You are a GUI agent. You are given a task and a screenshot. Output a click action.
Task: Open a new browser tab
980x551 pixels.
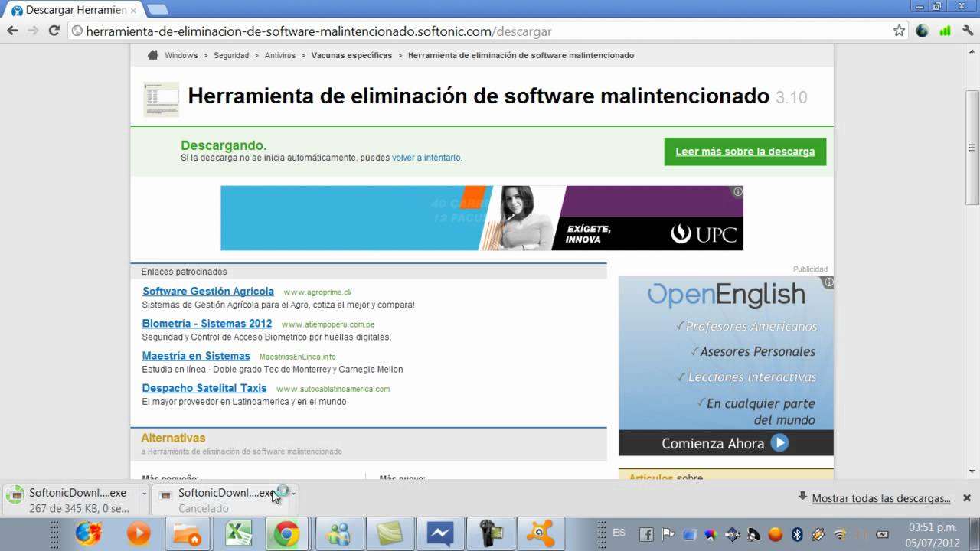pos(157,10)
